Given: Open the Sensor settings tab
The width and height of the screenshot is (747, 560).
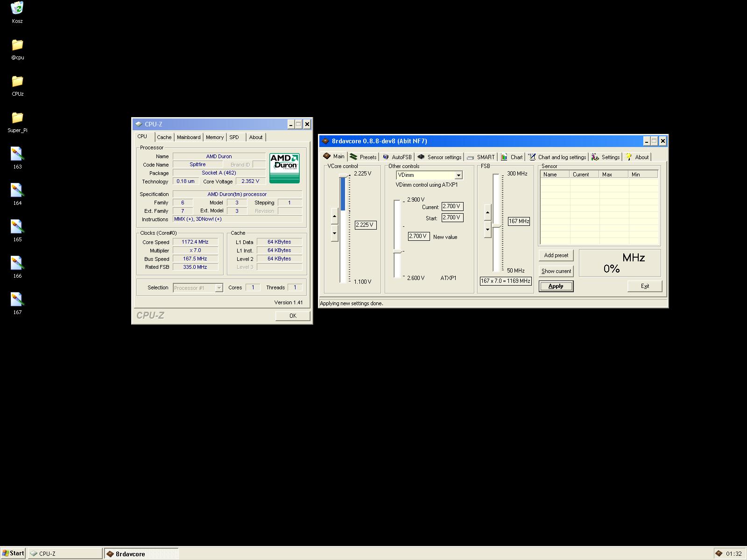Looking at the screenshot, I should click(x=439, y=157).
